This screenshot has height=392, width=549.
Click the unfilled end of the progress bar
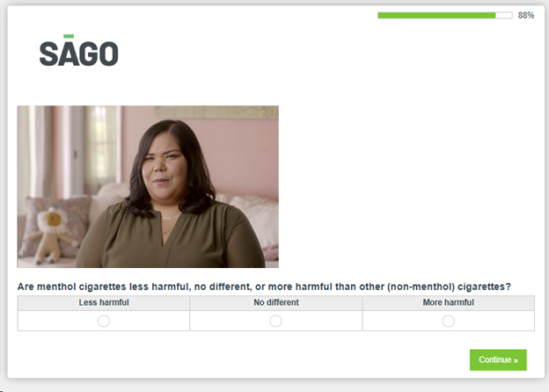pos(504,16)
